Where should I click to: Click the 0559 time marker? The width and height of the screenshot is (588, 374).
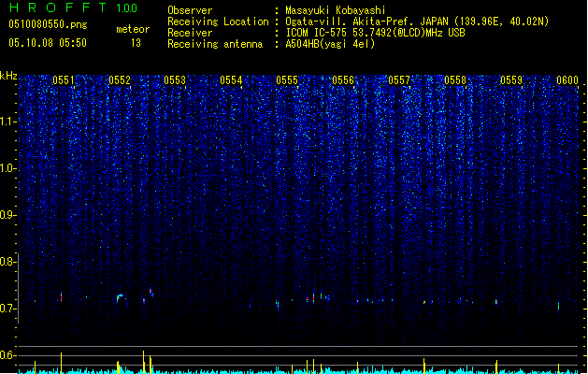point(511,80)
